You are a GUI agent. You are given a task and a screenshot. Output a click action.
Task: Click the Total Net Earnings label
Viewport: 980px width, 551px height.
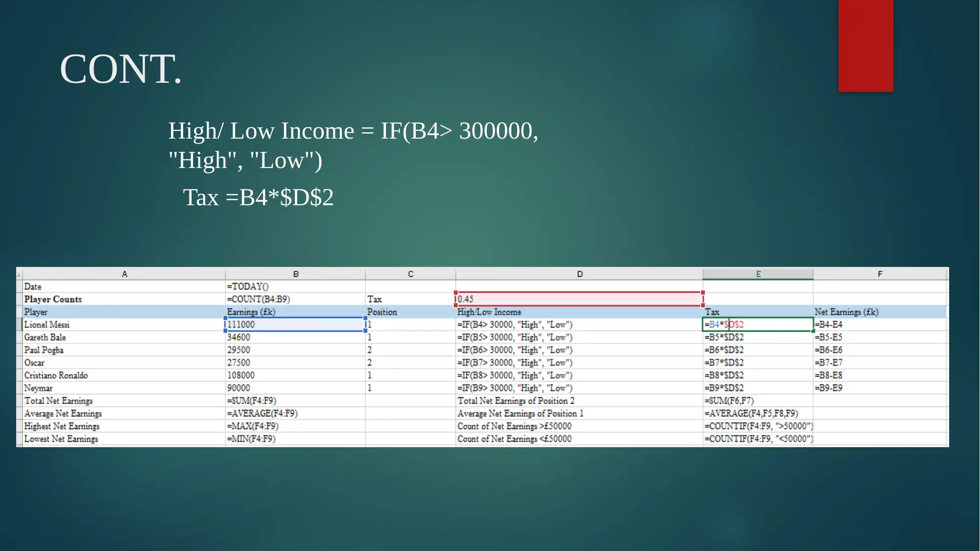click(124, 401)
